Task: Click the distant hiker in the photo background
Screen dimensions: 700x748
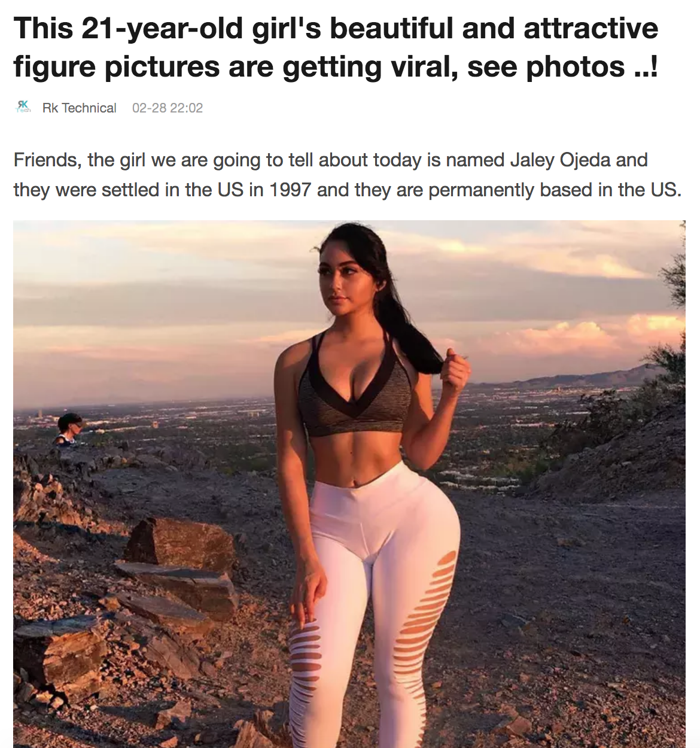Action: (x=67, y=430)
